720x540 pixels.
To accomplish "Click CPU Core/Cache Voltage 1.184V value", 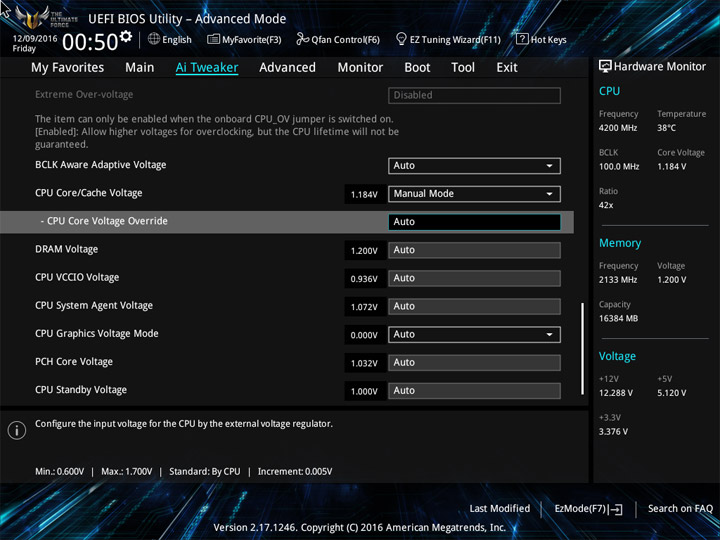I will (364, 195).
